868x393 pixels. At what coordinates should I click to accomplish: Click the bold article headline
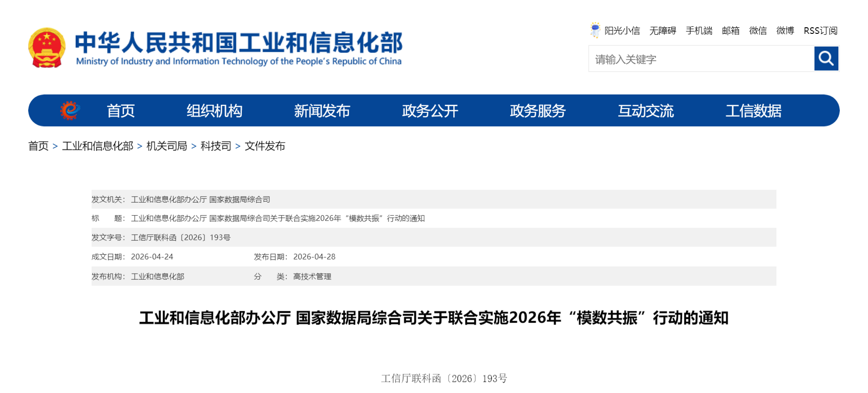[434, 318]
